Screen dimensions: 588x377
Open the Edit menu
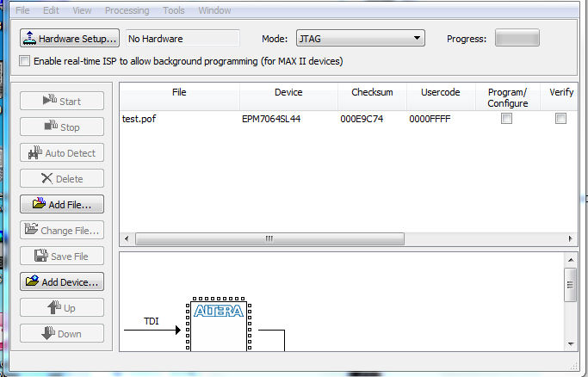[x=51, y=10]
